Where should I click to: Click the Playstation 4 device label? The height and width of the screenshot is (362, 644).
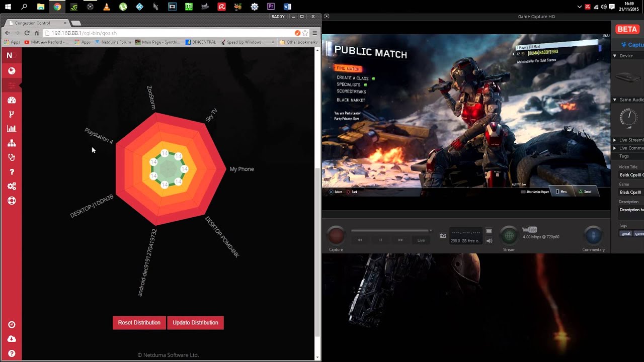99,136
